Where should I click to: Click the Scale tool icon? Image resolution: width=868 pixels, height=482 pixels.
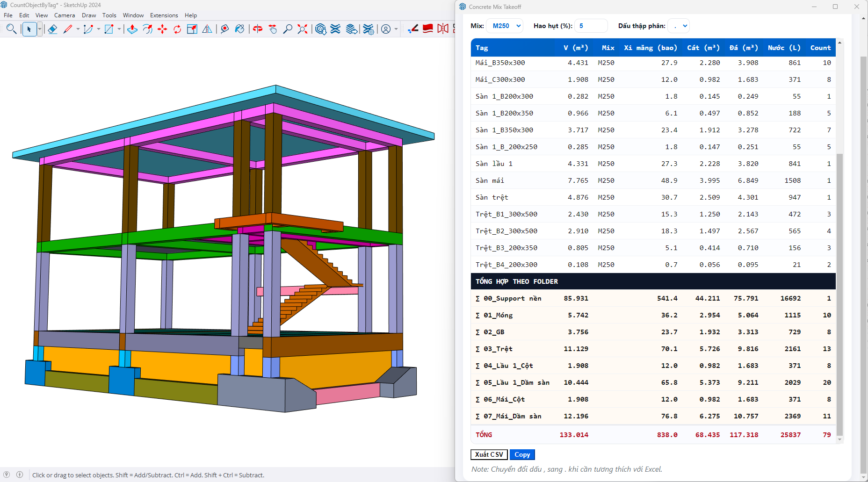click(192, 29)
